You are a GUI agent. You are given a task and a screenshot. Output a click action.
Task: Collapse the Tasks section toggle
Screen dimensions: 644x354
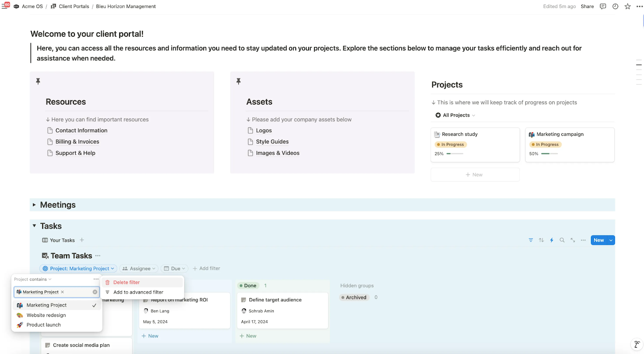click(34, 226)
